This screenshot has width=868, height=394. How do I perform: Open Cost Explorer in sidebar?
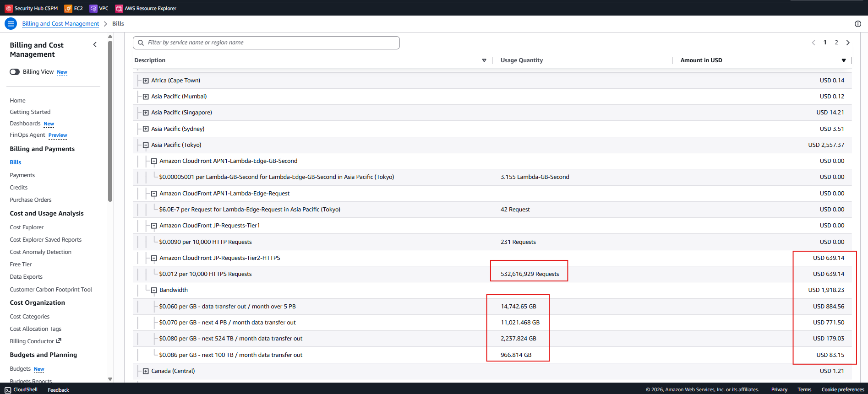[x=27, y=227]
